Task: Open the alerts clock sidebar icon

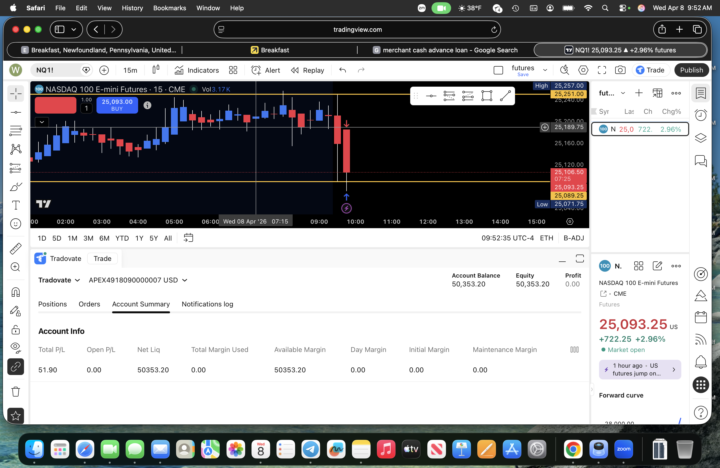Action: tap(701, 115)
